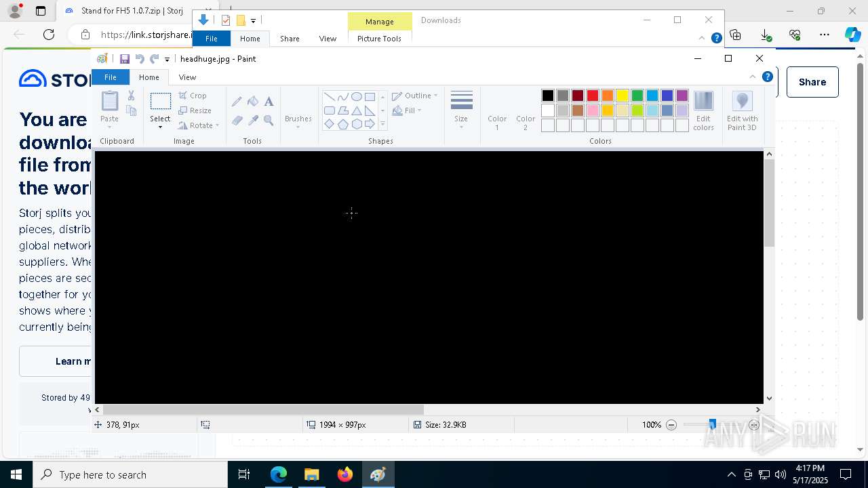Click the canvas horizontal scrollbar thumb
This screenshot has width=868, height=488.
coord(263,409)
